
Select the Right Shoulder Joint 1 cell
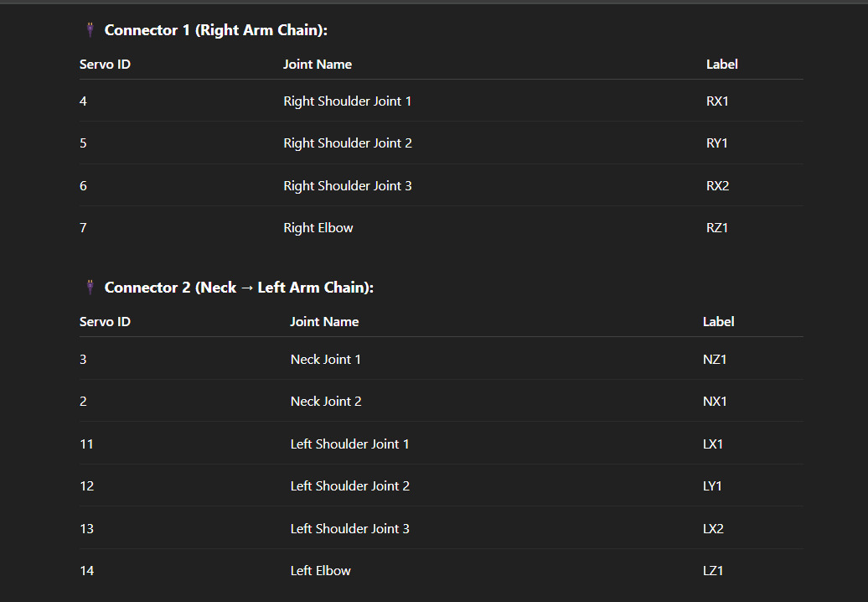coord(347,101)
